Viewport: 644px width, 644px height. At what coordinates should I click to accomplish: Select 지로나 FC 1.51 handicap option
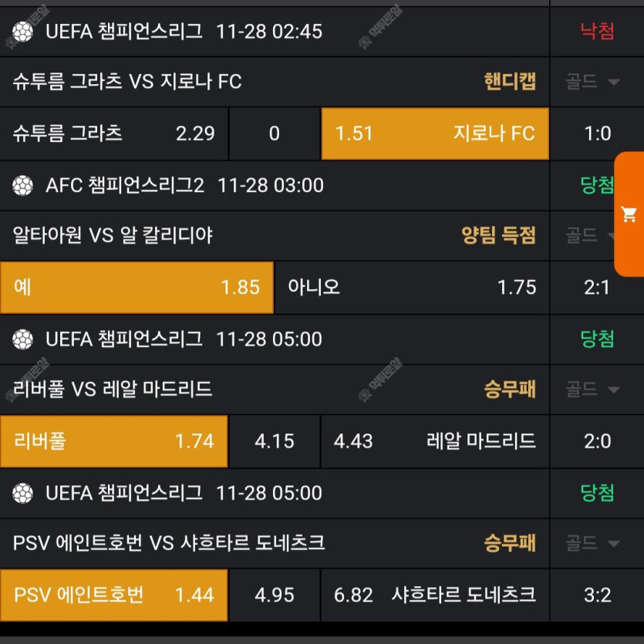point(435,133)
